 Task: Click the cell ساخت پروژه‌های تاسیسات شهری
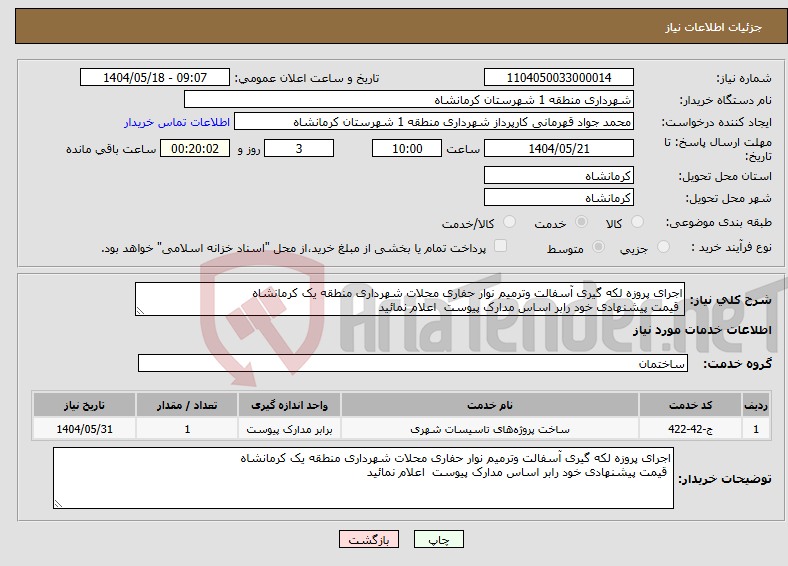click(489, 429)
